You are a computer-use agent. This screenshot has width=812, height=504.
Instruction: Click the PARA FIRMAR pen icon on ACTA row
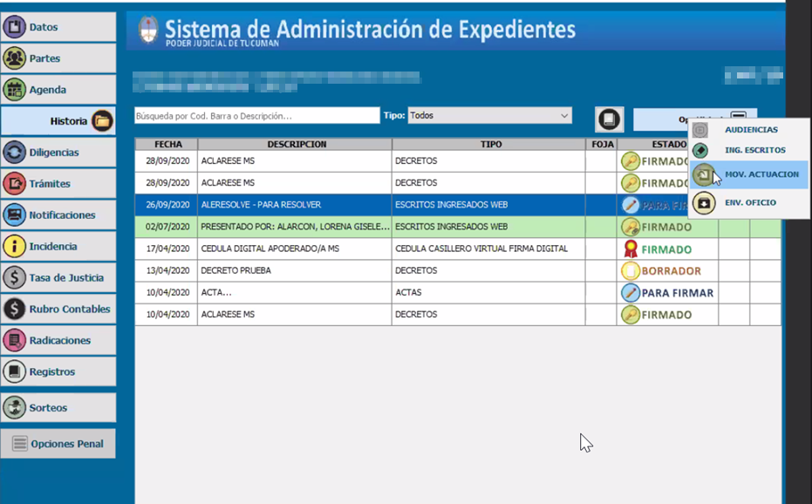coord(631,293)
